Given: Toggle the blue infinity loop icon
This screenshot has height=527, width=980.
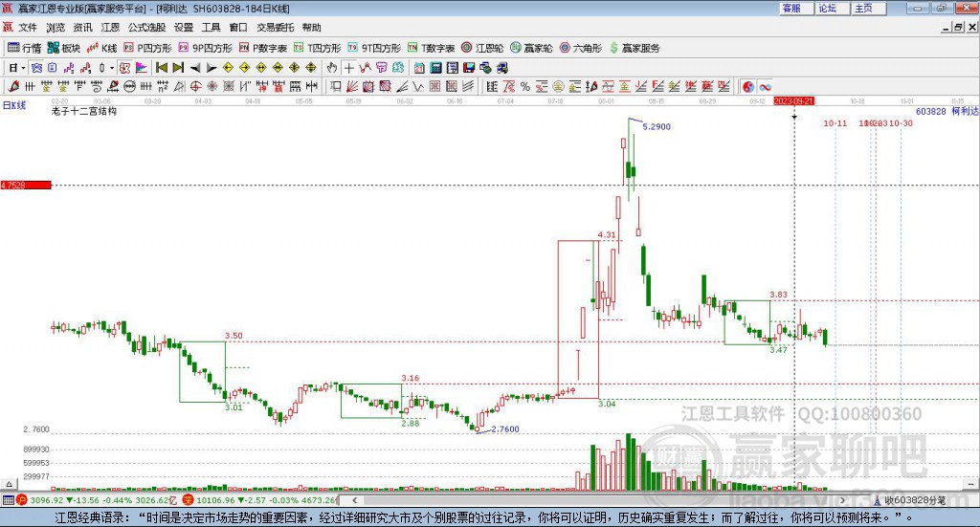Looking at the screenshot, I should click(765, 87).
